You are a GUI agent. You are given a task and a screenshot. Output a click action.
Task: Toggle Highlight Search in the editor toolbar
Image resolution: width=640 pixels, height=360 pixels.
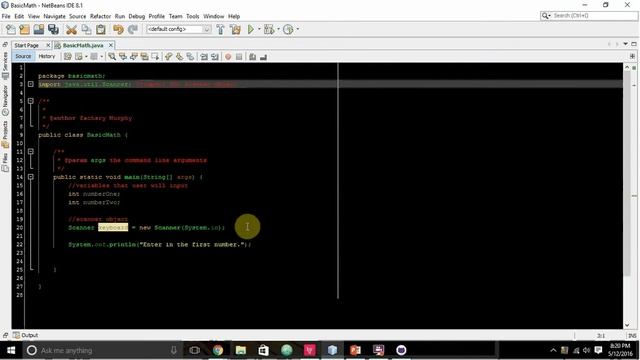click(144, 57)
